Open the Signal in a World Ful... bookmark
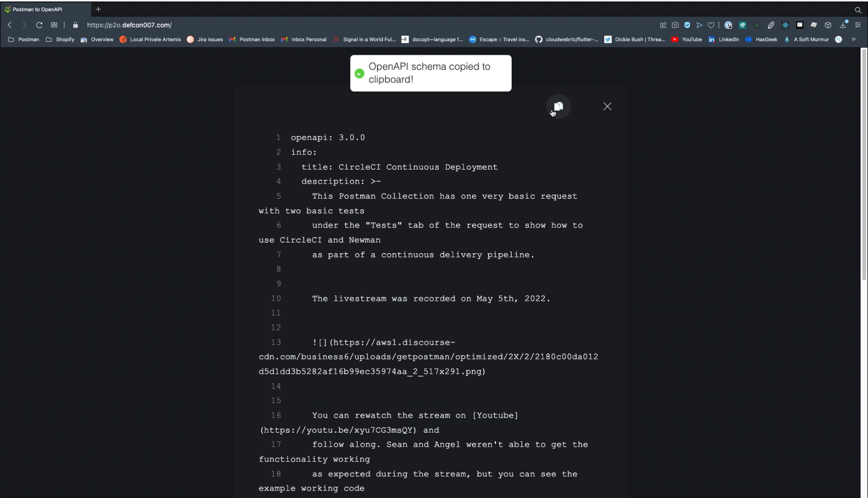Image resolution: width=868 pixels, height=498 pixels. (364, 39)
